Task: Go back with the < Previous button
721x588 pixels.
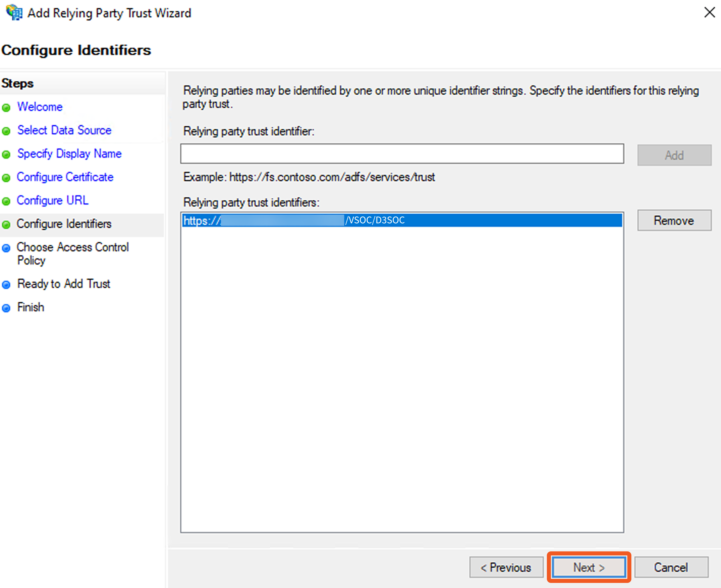Action: (x=506, y=567)
